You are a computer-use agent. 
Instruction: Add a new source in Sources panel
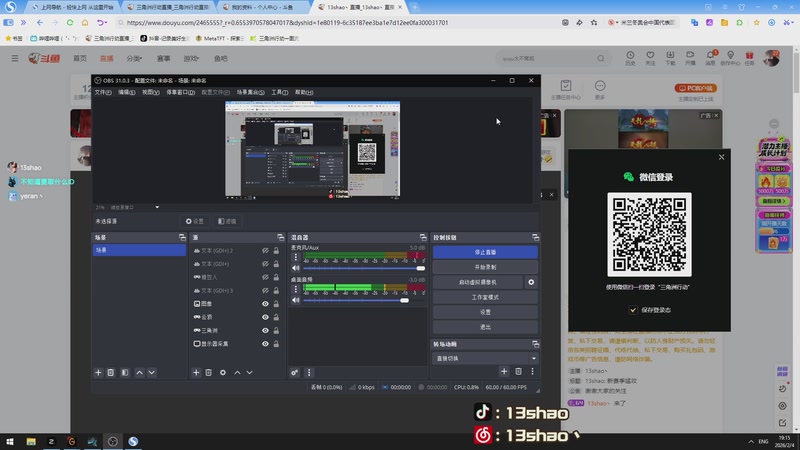196,372
